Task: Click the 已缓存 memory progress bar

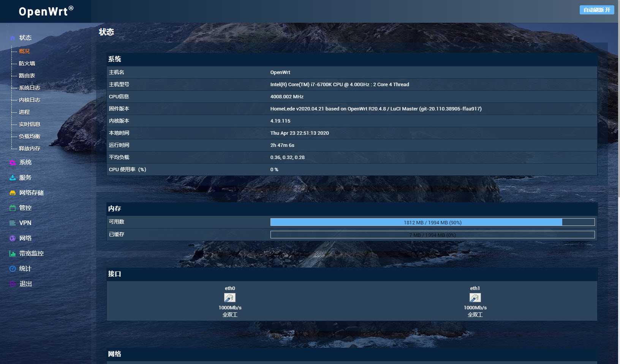Action: [x=432, y=235]
